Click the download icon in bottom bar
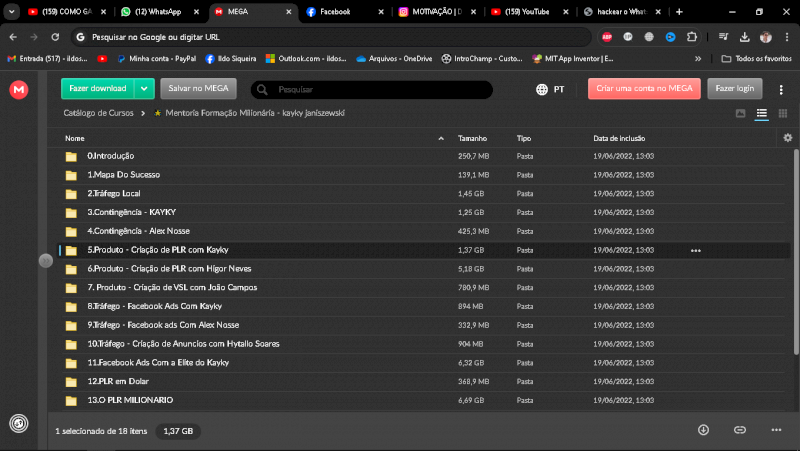 tap(703, 429)
